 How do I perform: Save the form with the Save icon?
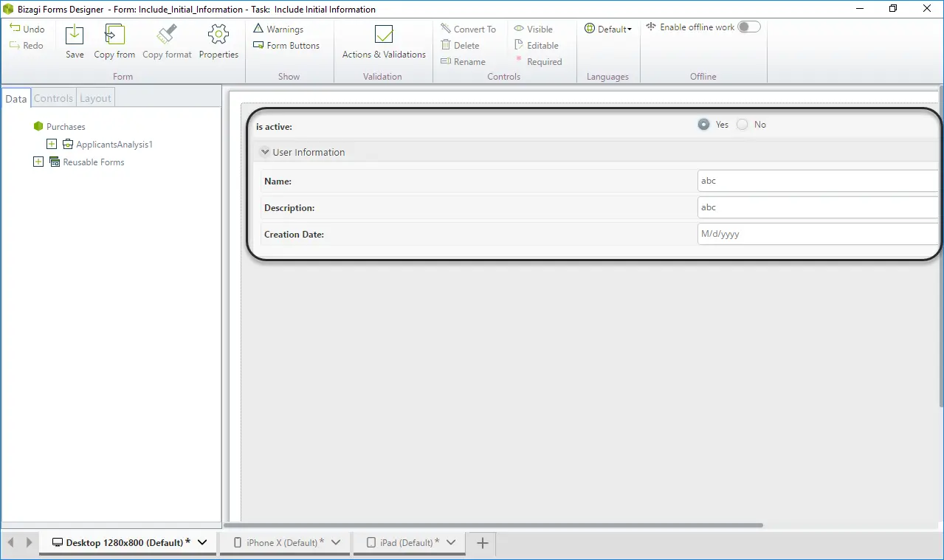pos(75,41)
